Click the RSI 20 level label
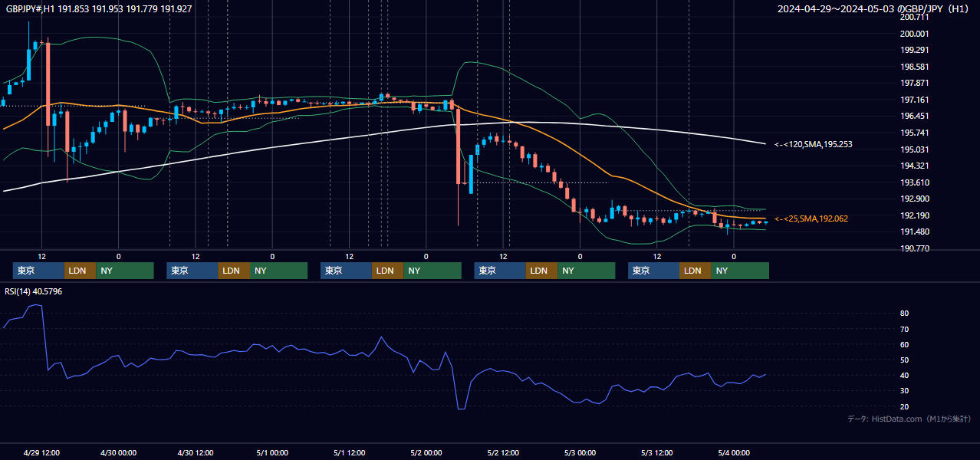 pyautogui.click(x=905, y=406)
